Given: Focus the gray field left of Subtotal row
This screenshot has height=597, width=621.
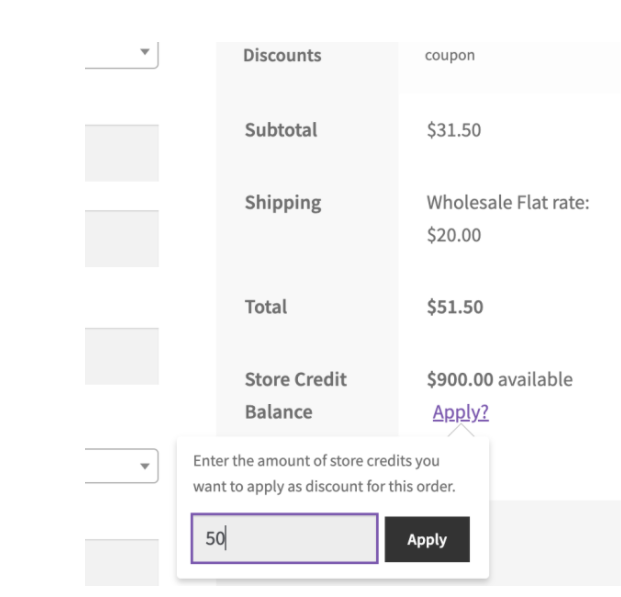Looking at the screenshot, I should (121, 152).
